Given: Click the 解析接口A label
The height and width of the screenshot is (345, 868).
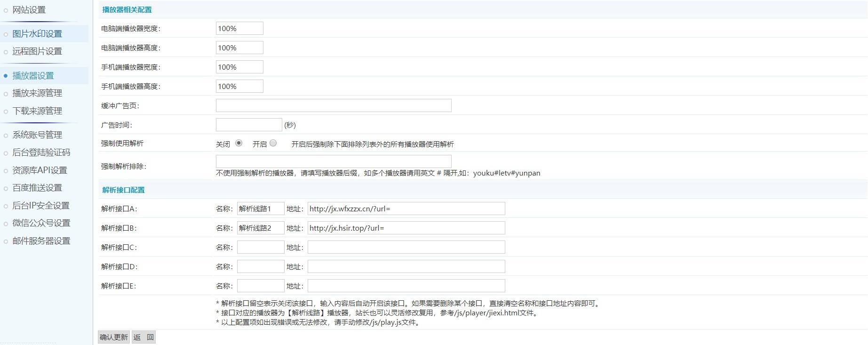Looking at the screenshot, I should click(x=119, y=209).
